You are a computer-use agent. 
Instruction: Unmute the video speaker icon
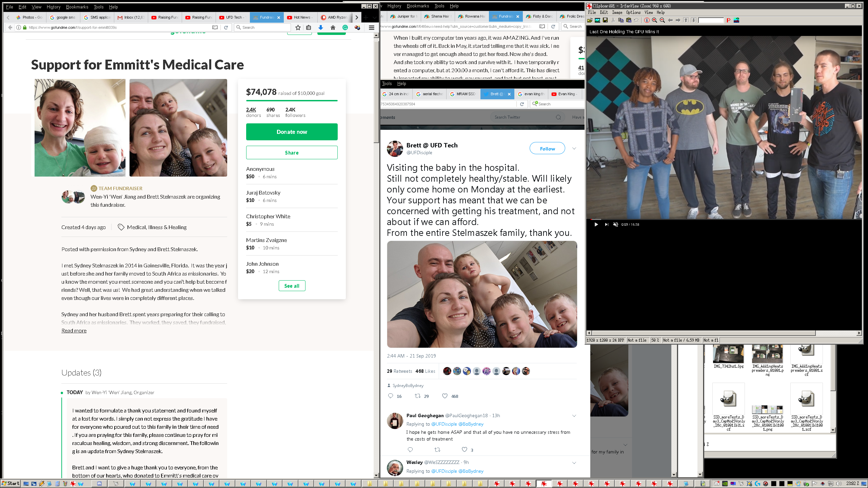point(615,224)
